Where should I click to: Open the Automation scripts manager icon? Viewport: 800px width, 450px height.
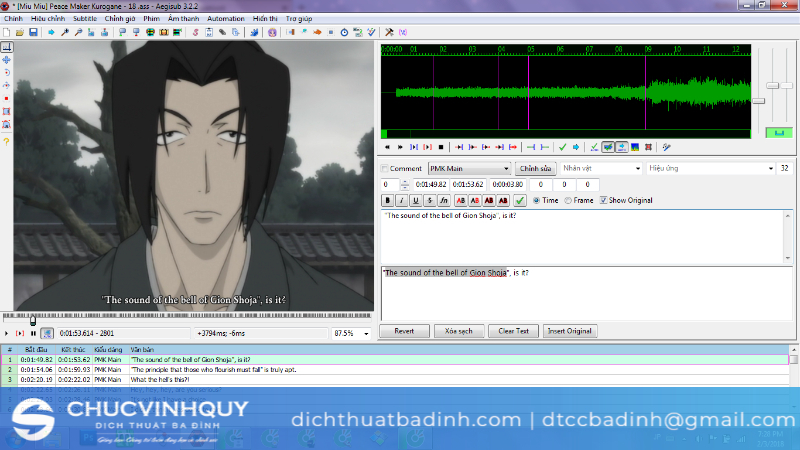coord(254,32)
